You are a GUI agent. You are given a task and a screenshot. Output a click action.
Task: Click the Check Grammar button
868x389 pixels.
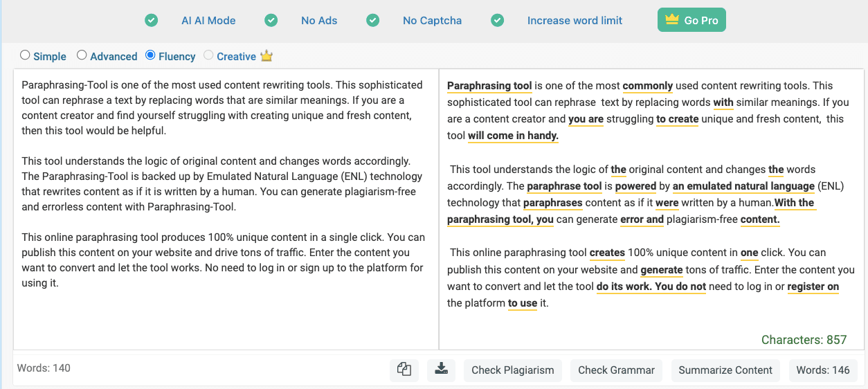(x=616, y=370)
